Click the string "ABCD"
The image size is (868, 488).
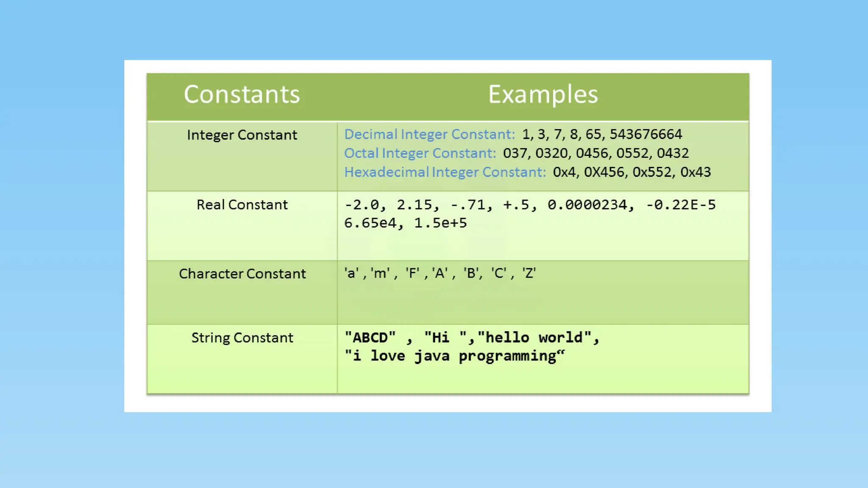[x=370, y=338]
